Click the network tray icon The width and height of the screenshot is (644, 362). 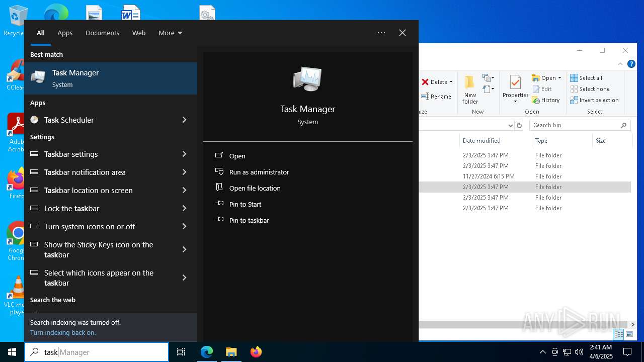pyautogui.click(x=567, y=352)
